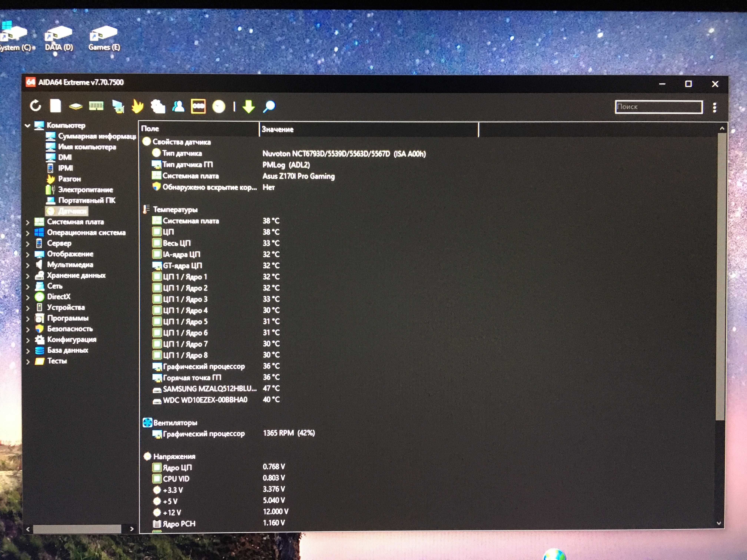Select Суммарная информация in the tree
This screenshot has width=747, height=560.
[97, 136]
